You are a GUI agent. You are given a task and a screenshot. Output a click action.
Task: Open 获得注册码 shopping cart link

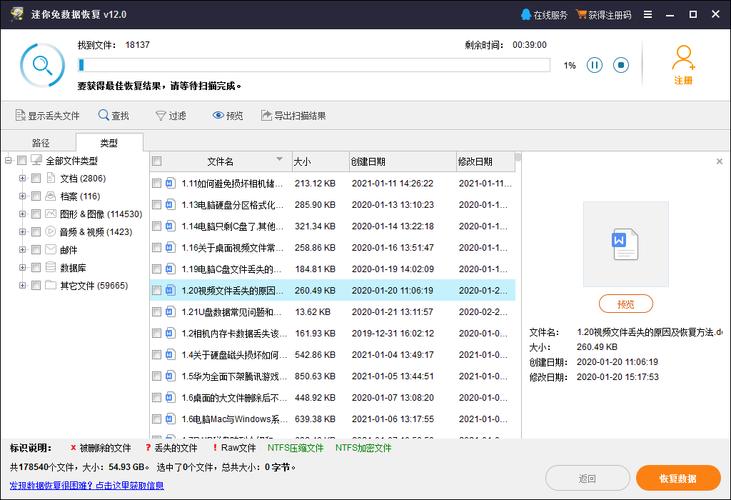click(x=604, y=14)
